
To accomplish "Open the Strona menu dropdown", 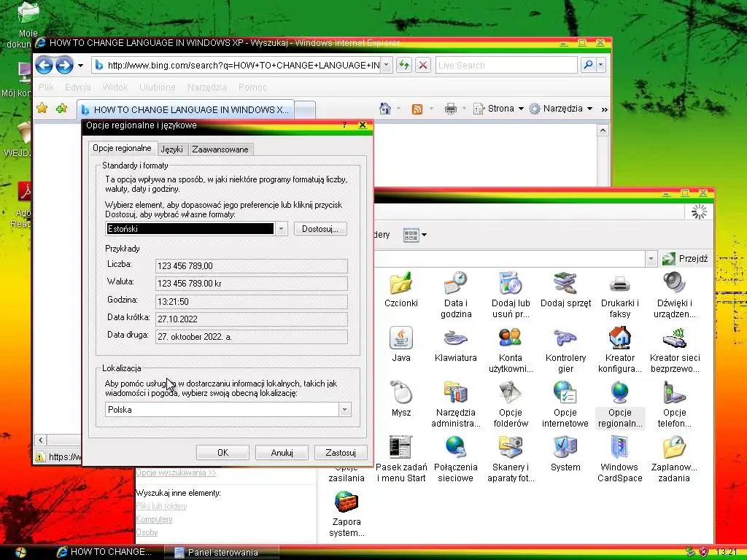I will pyautogui.click(x=498, y=109).
